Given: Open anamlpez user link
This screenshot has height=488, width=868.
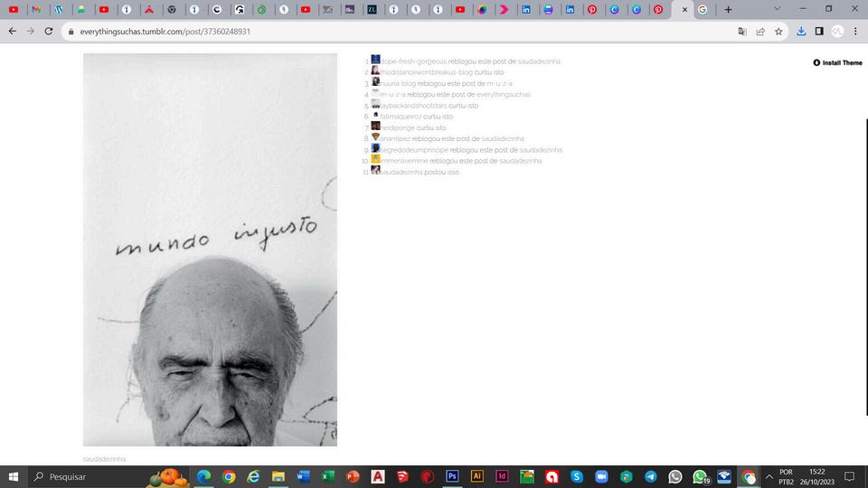Looking at the screenshot, I should [395, 139].
